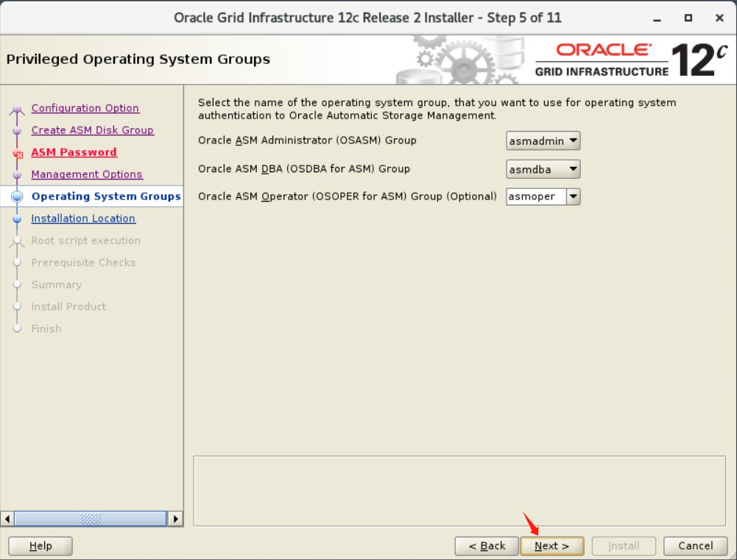This screenshot has width=737, height=560.
Task: Select the Create ASM Disk Group step
Action: point(92,130)
